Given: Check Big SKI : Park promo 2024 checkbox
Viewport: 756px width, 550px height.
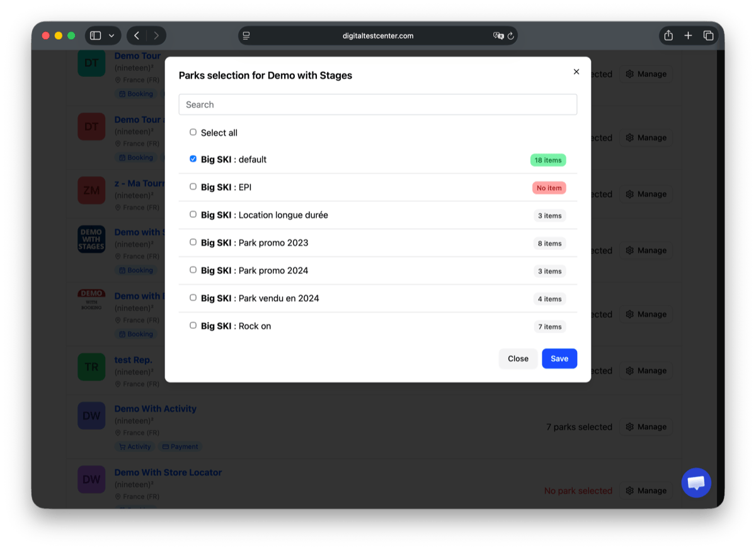Looking at the screenshot, I should [193, 270].
